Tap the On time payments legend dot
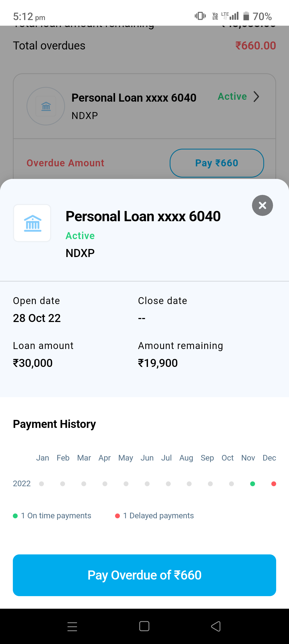The image size is (289, 644). pyautogui.click(x=15, y=516)
